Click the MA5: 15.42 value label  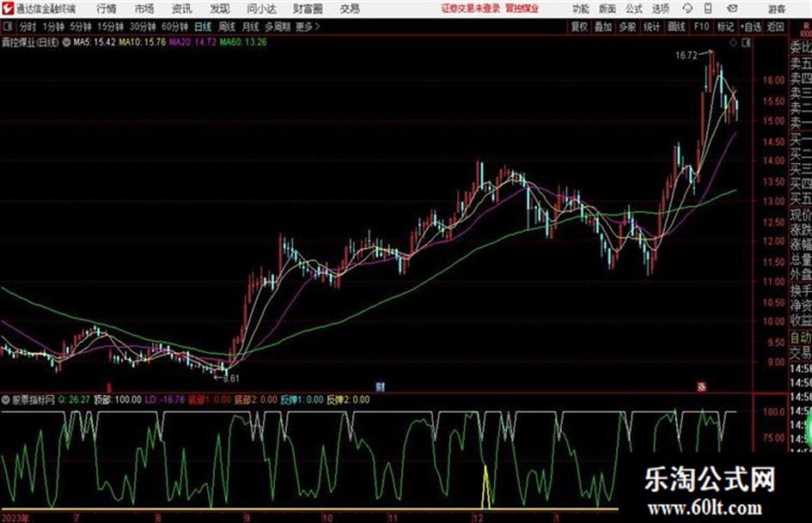95,42
